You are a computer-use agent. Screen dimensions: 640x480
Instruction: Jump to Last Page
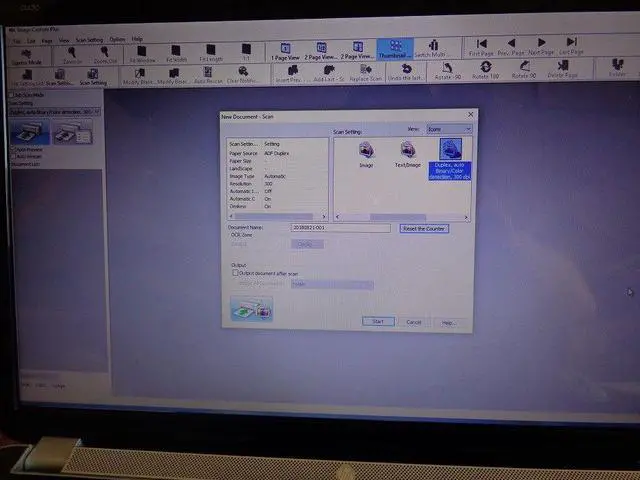[571, 46]
